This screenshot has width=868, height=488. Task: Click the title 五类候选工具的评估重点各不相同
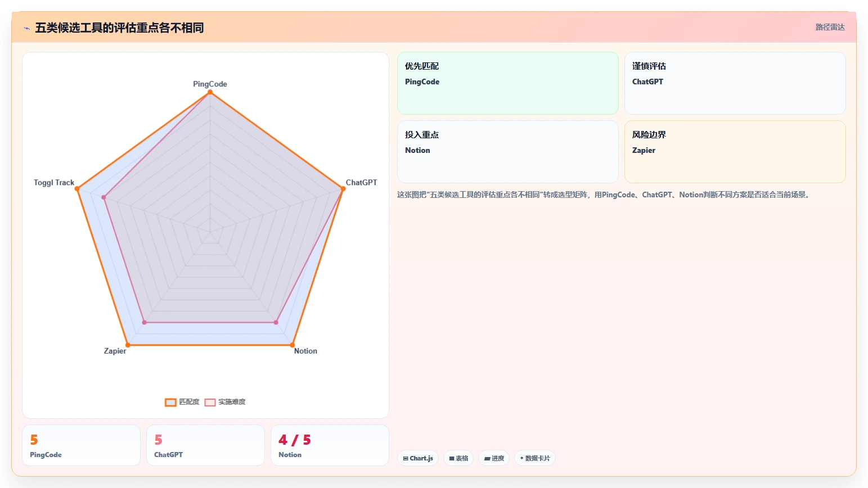(x=119, y=28)
